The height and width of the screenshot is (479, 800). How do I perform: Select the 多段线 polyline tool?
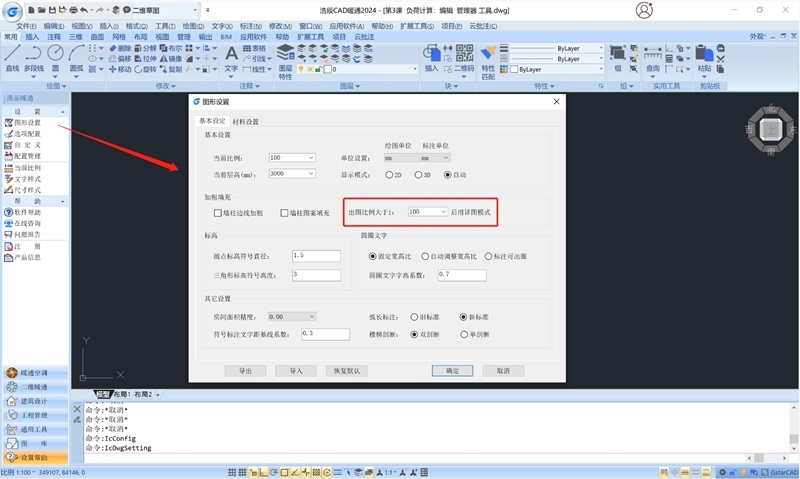(x=34, y=58)
